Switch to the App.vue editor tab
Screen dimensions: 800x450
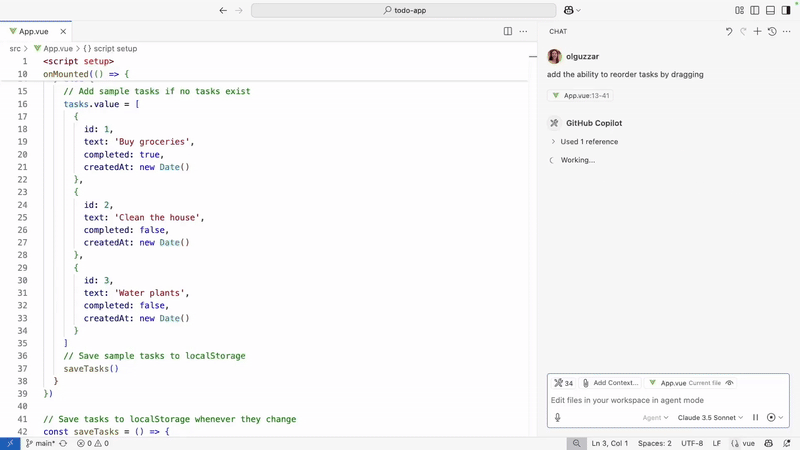coord(34,31)
